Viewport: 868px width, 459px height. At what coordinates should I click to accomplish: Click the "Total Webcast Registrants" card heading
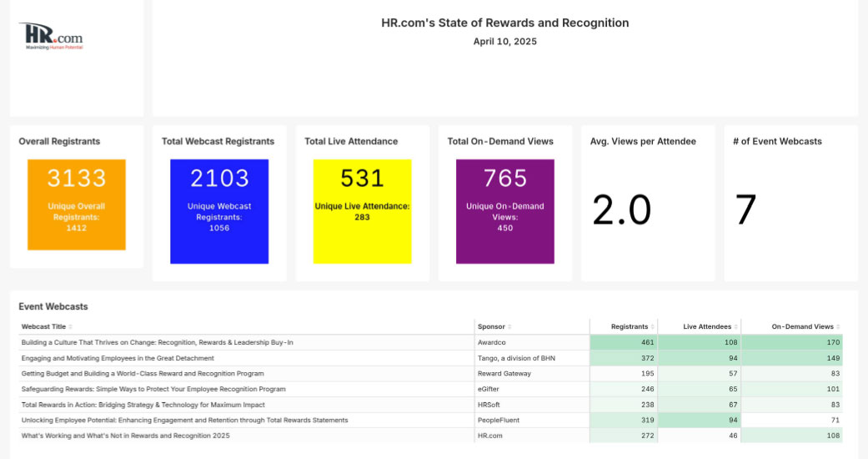218,141
